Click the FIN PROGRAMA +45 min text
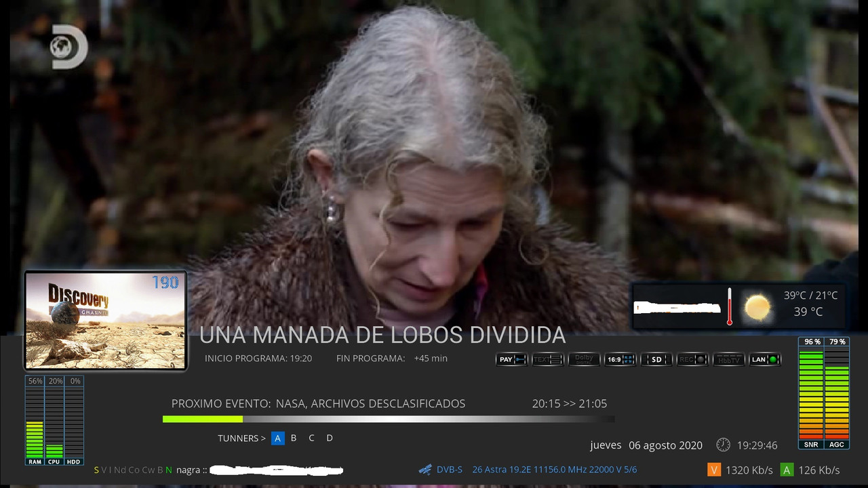This screenshot has height=488, width=868. (392, 358)
